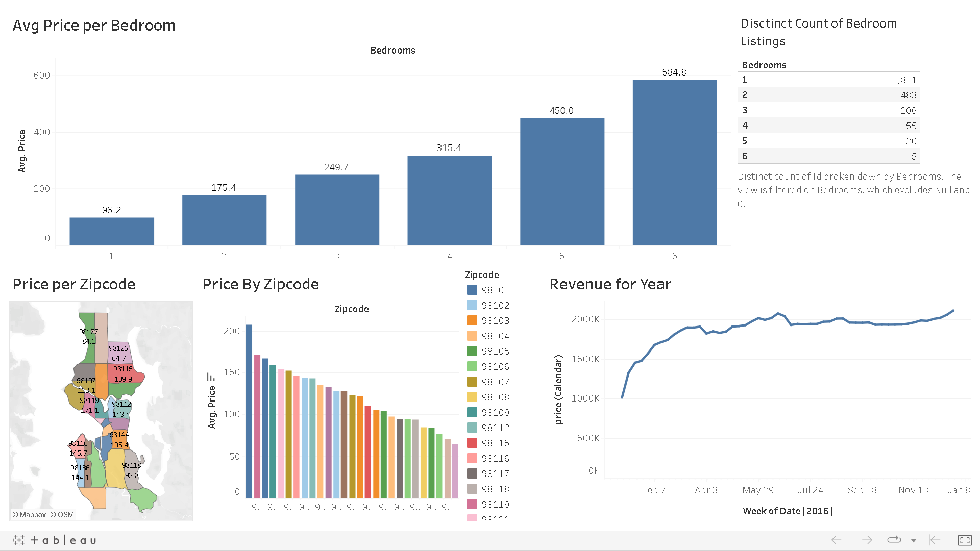Undo the last action with the back arrow
980x551 pixels.
[836, 539]
